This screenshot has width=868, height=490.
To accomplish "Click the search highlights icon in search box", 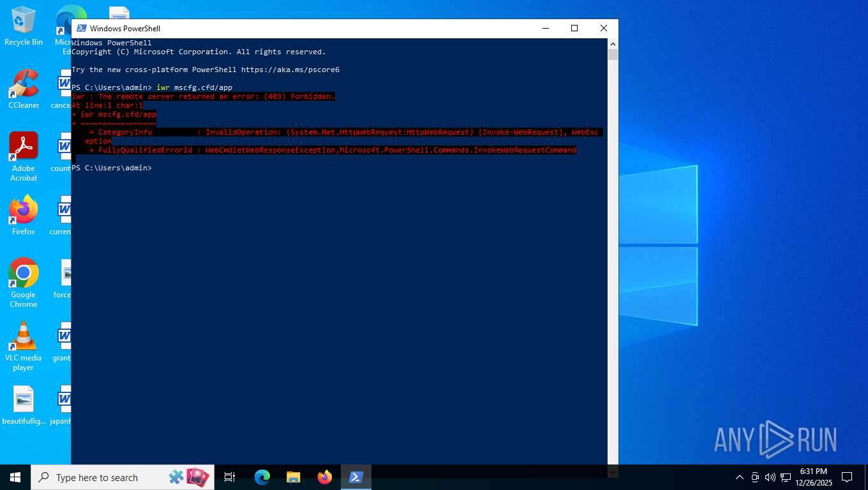I will tap(189, 477).
